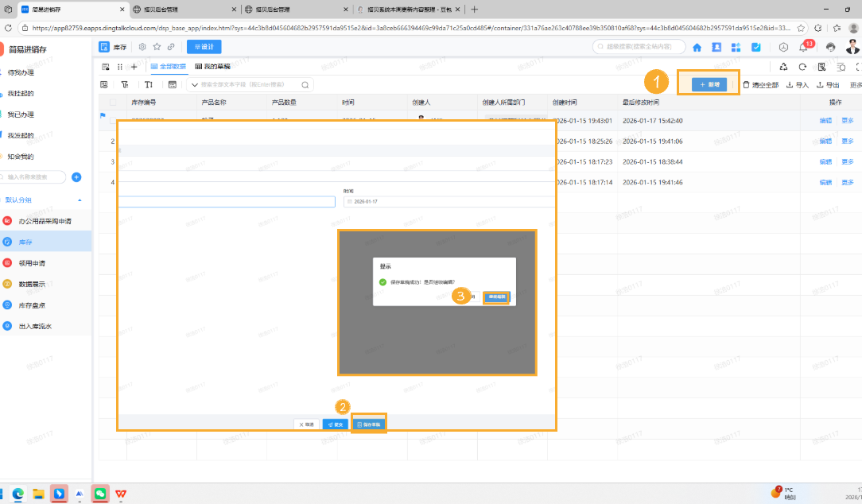This screenshot has width=862, height=504.
Task: Click the 新增 button
Action: 709,84
